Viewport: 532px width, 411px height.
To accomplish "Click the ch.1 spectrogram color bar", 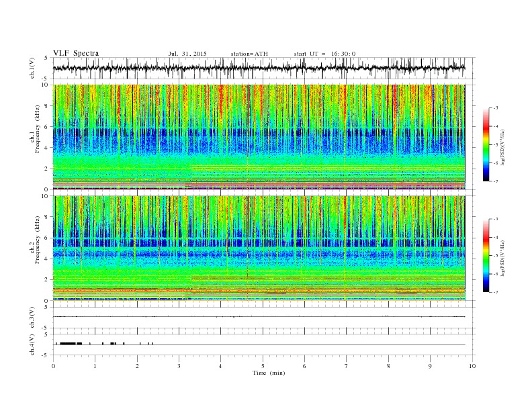I will click(486, 145).
